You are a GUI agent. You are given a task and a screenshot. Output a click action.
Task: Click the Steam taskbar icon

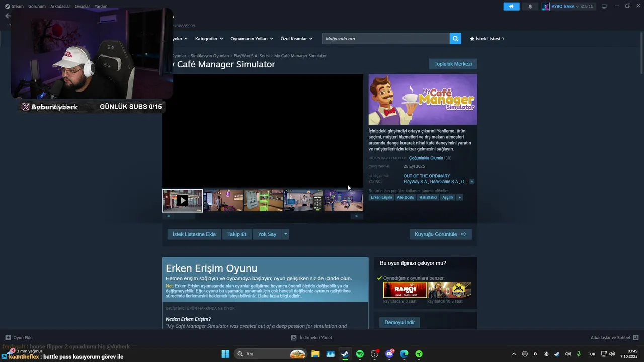pos(345,354)
